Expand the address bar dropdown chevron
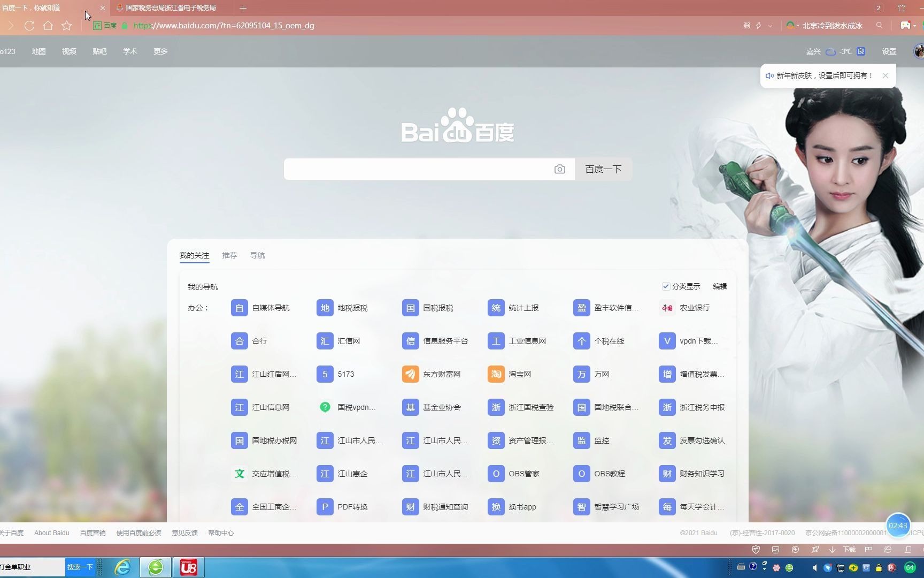 tap(770, 26)
